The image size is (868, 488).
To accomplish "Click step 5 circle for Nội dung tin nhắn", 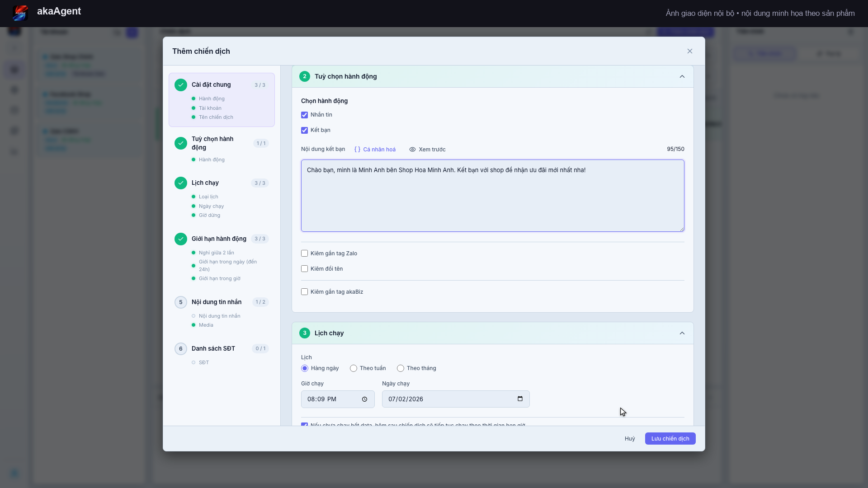I will pyautogui.click(x=181, y=302).
